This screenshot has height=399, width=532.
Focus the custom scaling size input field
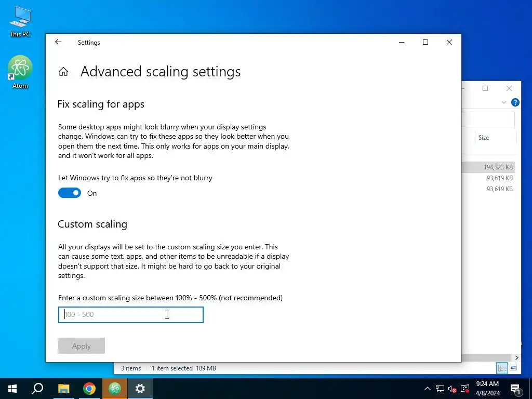pos(130,314)
